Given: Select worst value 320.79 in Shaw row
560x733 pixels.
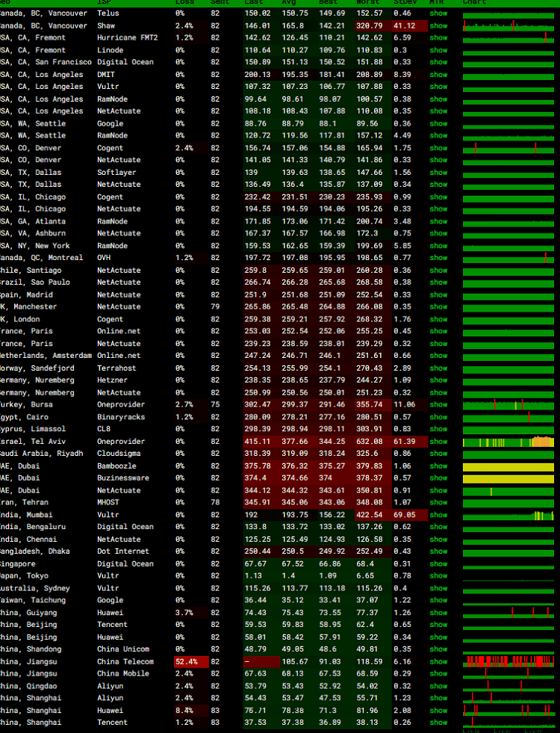Looking at the screenshot, I should (x=370, y=25).
